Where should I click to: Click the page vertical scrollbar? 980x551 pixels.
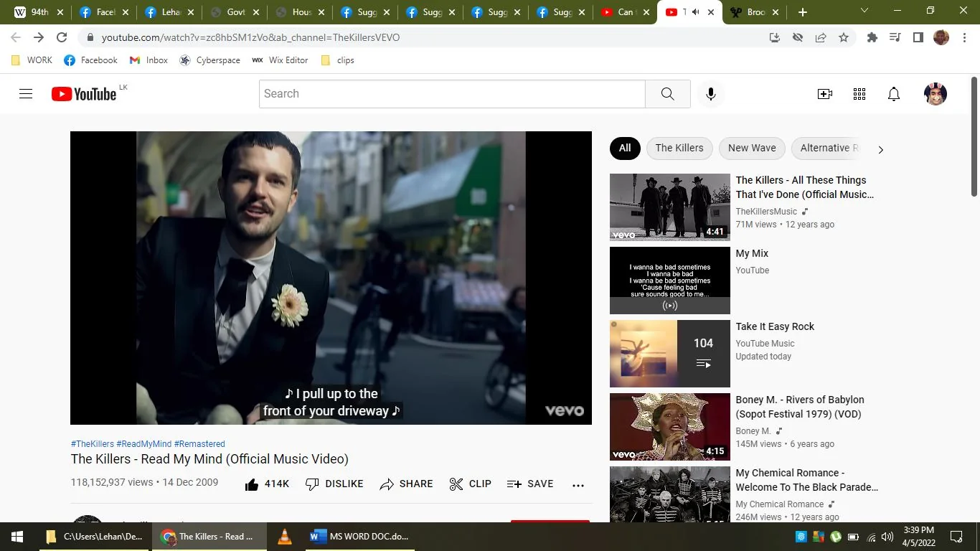tap(974, 136)
